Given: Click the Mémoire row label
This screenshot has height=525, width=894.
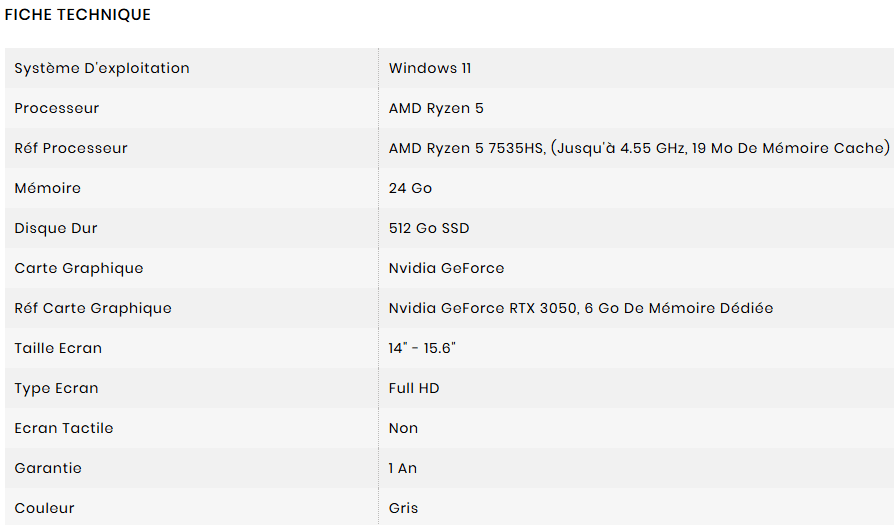Looking at the screenshot, I should (48, 188).
